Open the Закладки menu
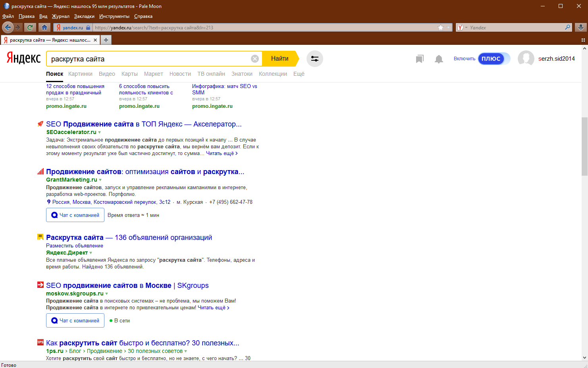The height and width of the screenshot is (368, 588). coord(84,16)
